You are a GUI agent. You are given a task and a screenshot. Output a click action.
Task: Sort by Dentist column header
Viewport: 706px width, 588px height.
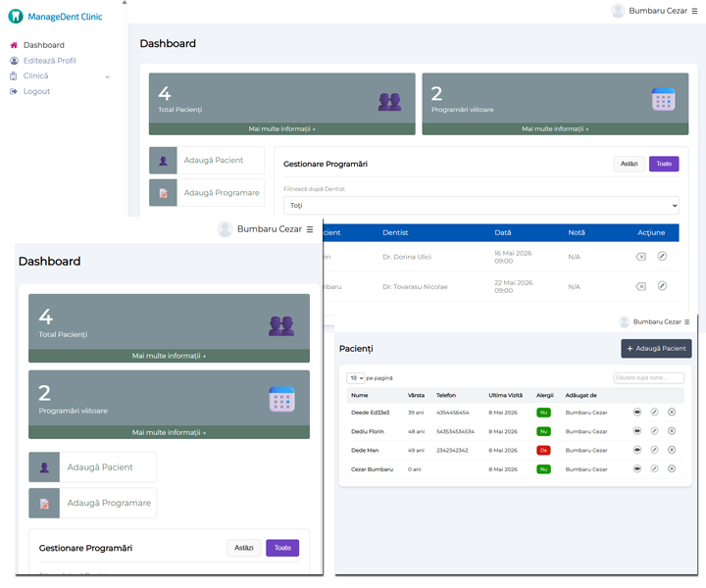click(x=395, y=232)
